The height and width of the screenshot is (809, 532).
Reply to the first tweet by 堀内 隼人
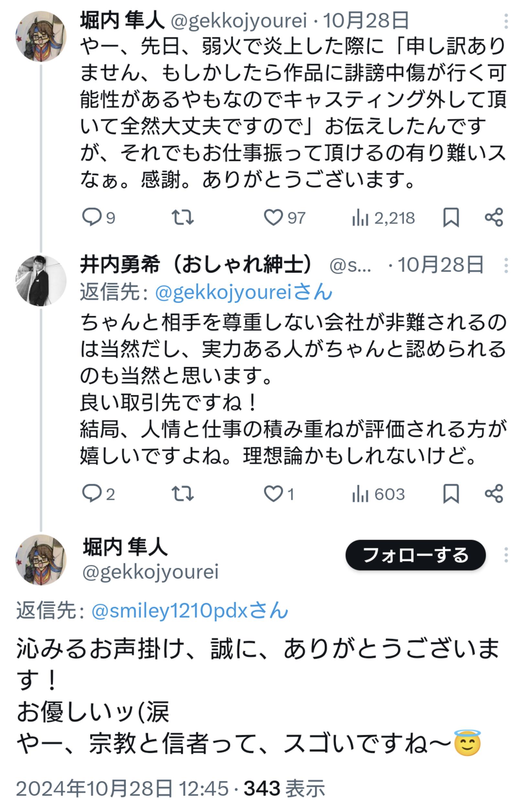click(x=91, y=217)
